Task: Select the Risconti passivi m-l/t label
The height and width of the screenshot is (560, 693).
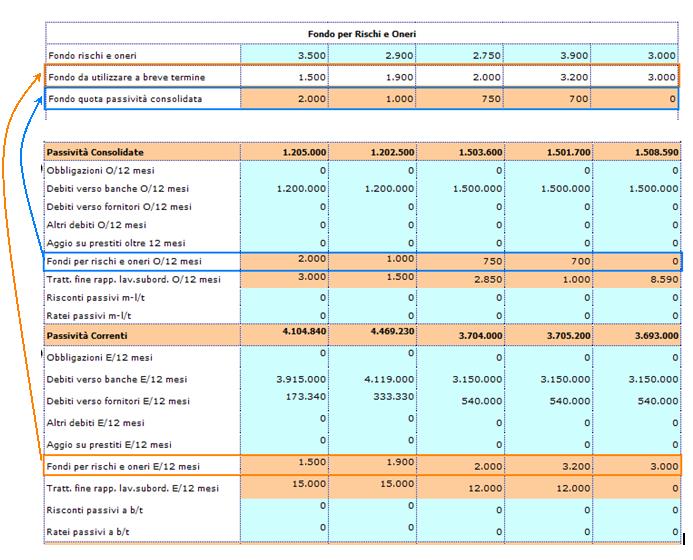Action: pos(95,297)
